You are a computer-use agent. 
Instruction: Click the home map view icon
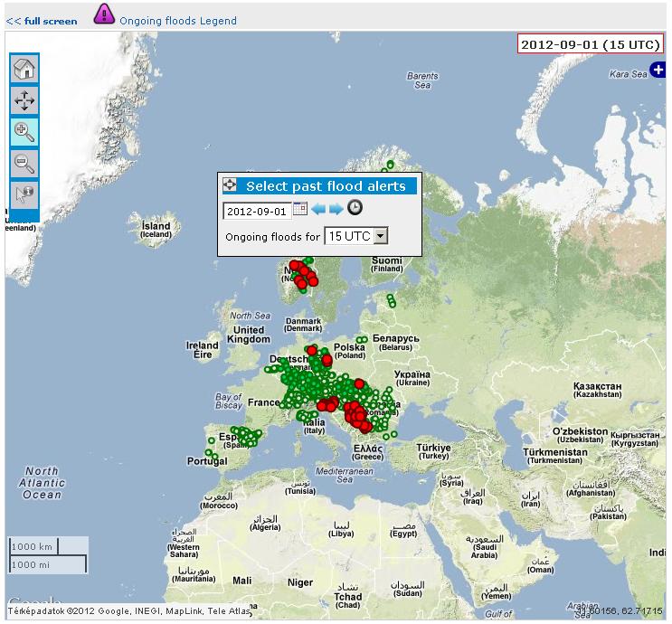[x=24, y=69]
